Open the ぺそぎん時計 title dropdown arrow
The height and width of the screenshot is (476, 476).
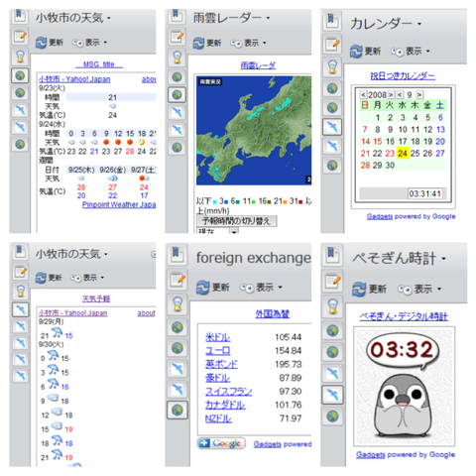point(443,259)
